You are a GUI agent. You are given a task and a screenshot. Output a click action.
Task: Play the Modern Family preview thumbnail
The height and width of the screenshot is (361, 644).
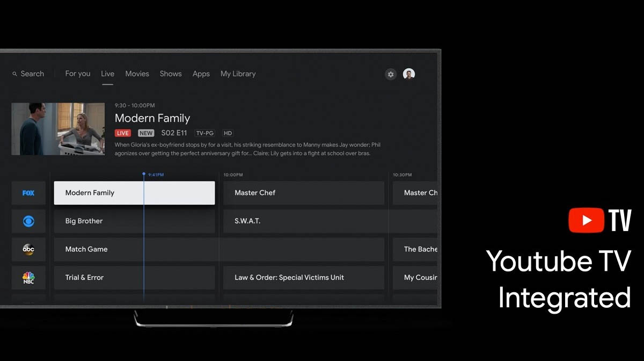pyautogui.click(x=58, y=129)
